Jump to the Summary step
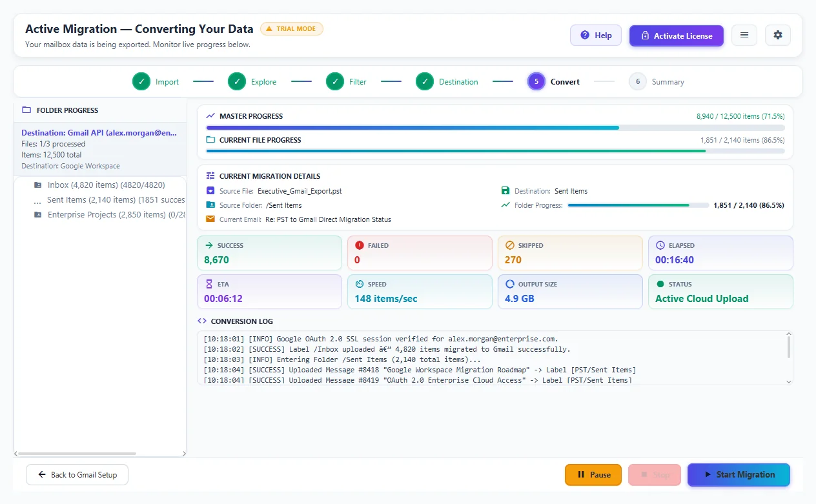This screenshot has width=816, height=504. [x=657, y=82]
